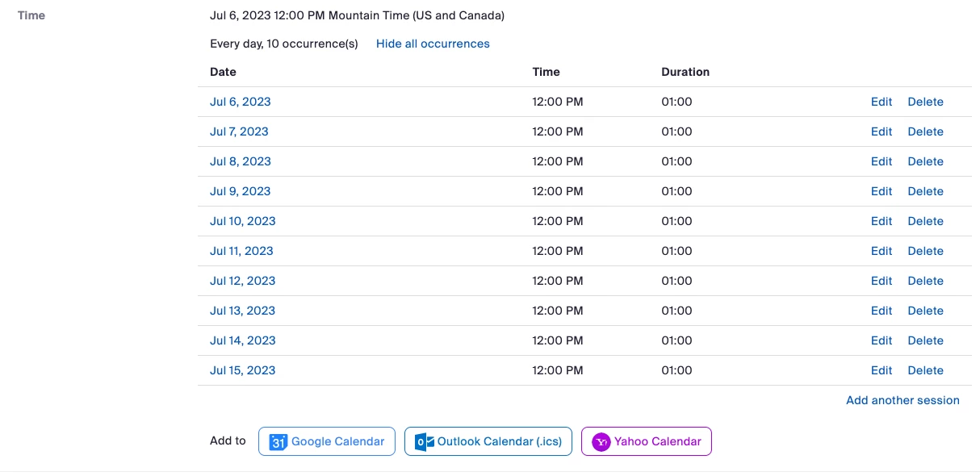Delete the Jul 6, 2023 occurrence
Image resolution: width=980 pixels, height=476 pixels.
(x=925, y=102)
